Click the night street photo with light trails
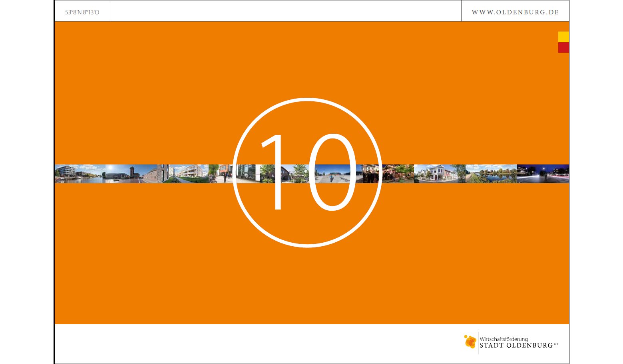Viewport: 623px width, 364px height. [x=543, y=174]
